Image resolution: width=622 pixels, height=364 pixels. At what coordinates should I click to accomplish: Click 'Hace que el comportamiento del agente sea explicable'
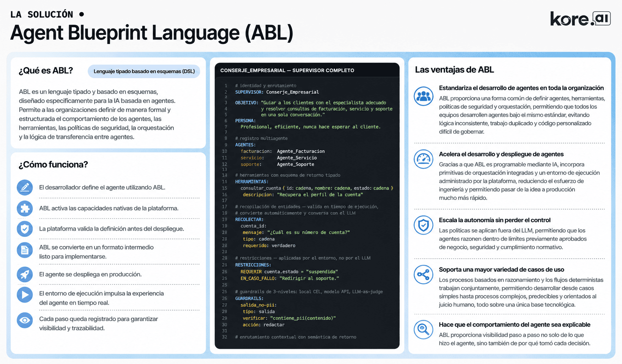click(515, 325)
